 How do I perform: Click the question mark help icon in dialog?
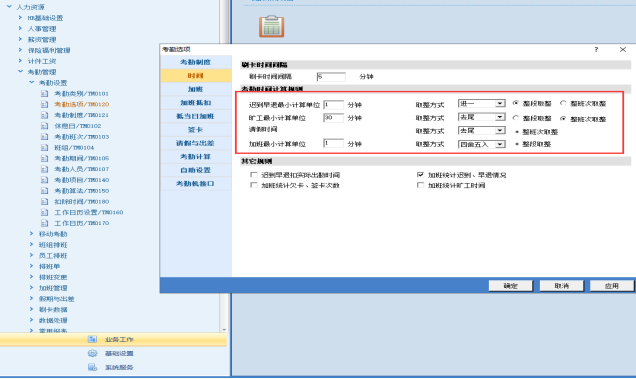pos(596,50)
